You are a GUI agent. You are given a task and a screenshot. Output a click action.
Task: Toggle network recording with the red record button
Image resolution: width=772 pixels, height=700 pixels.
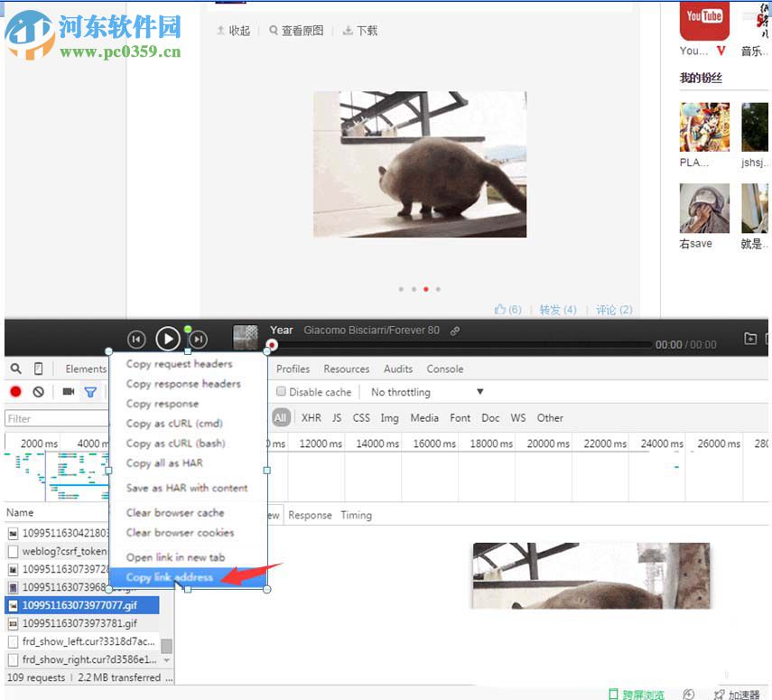pos(15,392)
